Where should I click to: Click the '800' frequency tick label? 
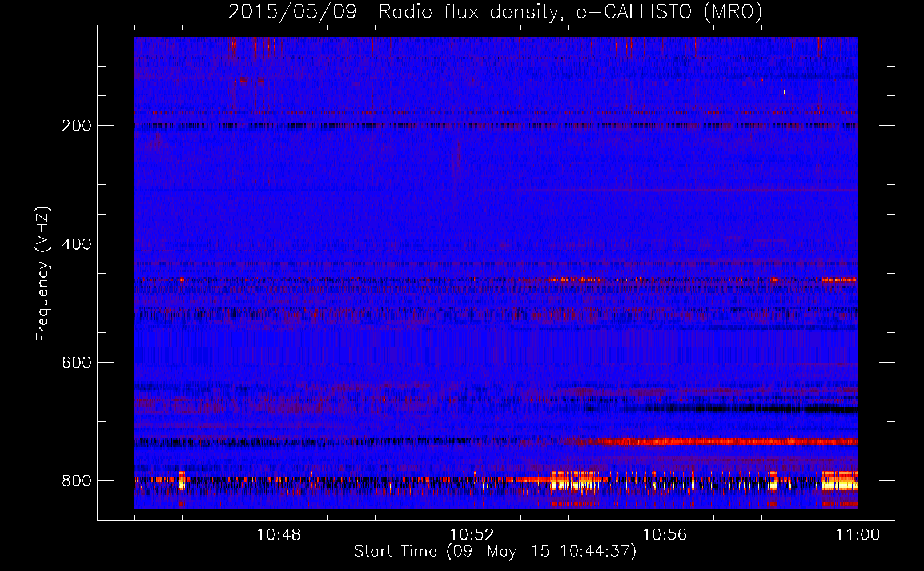76,481
